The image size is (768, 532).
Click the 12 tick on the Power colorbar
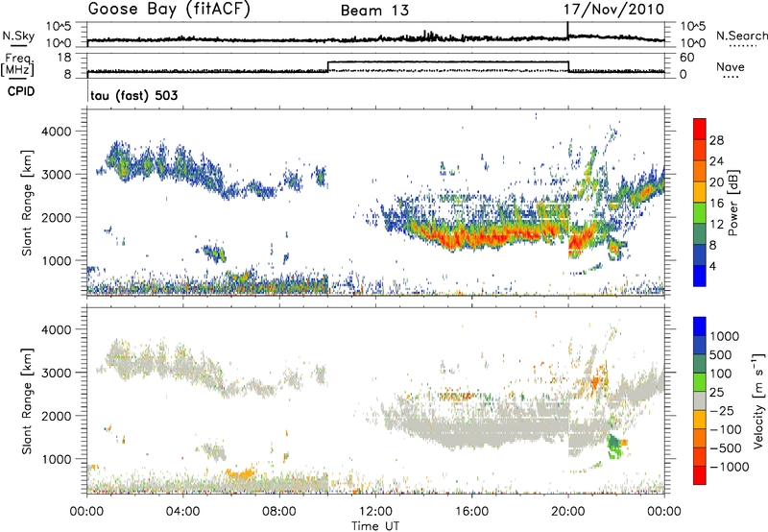716,225
